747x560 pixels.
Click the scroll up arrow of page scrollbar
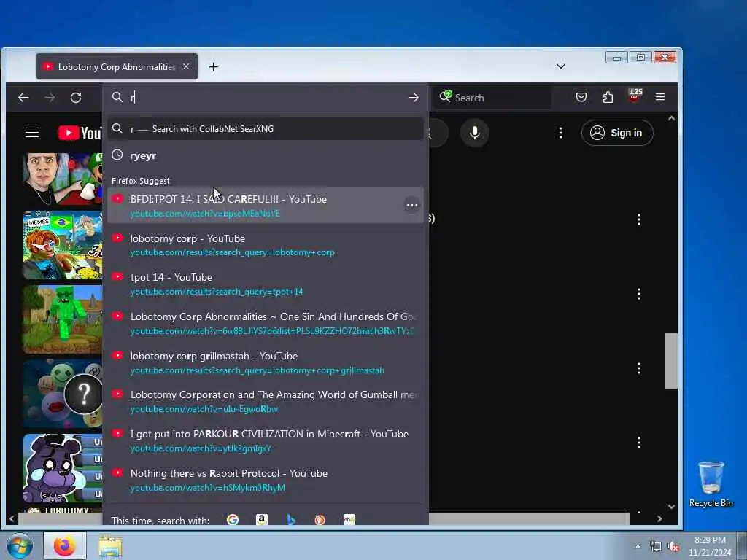tap(671, 118)
